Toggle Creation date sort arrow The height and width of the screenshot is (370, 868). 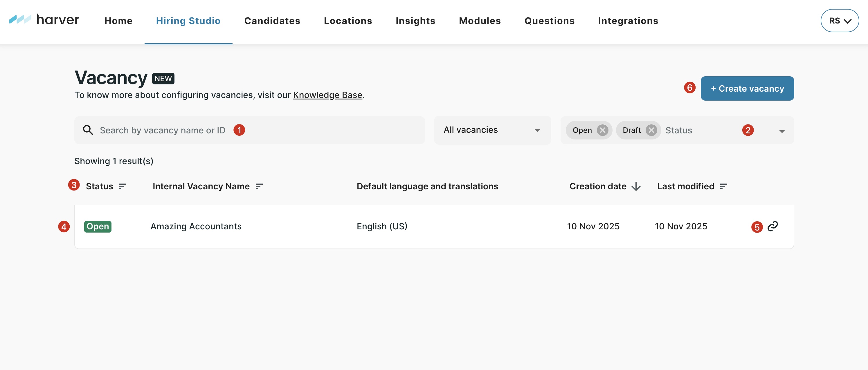coord(636,186)
